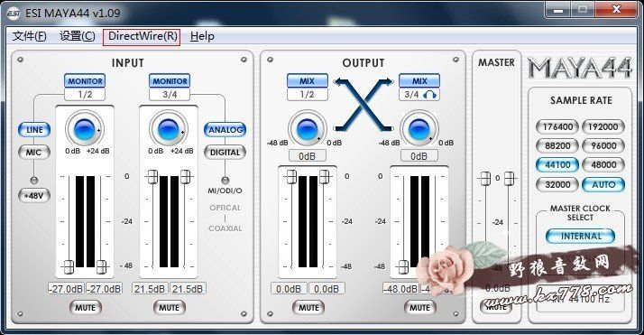Viewport: 644px width, 335px height.
Task: Click master right fader handle
Action: coord(510,179)
